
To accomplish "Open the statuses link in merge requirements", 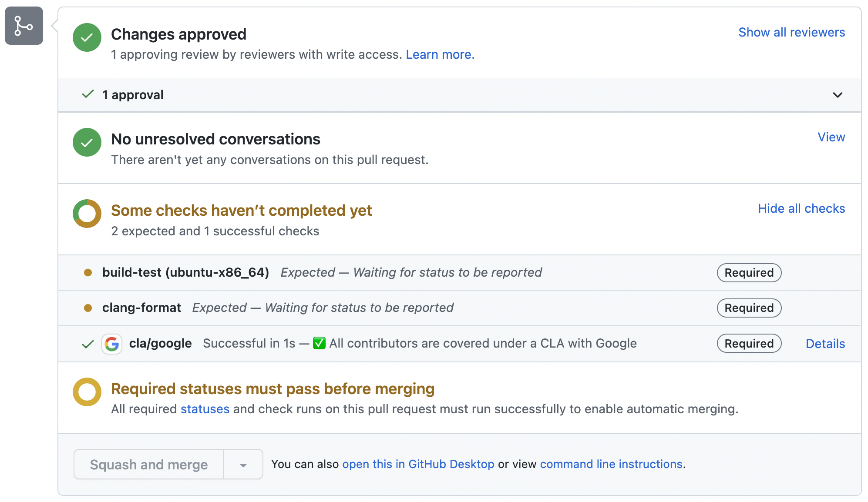I will click(x=205, y=408).
